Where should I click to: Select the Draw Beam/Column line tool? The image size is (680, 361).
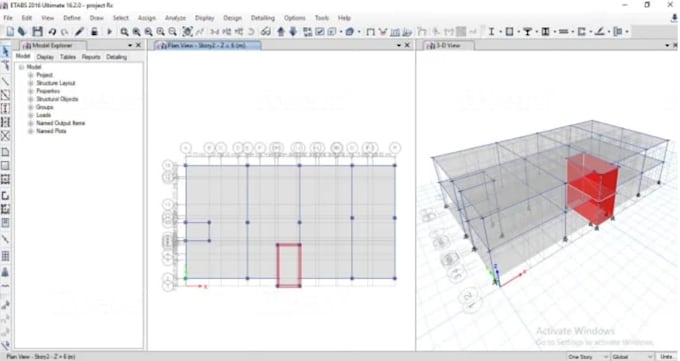pyautogui.click(x=6, y=81)
